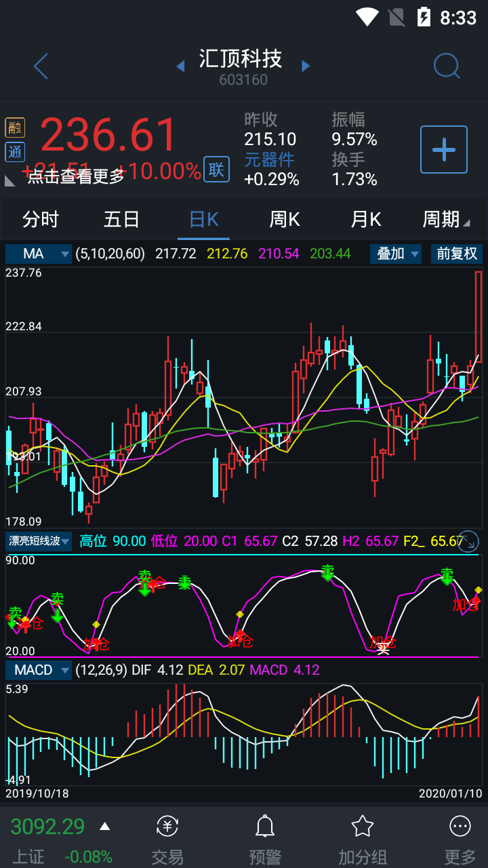Tap the MACD parameters (12,26,9)
This screenshot has height=868, width=488.
[101, 670]
